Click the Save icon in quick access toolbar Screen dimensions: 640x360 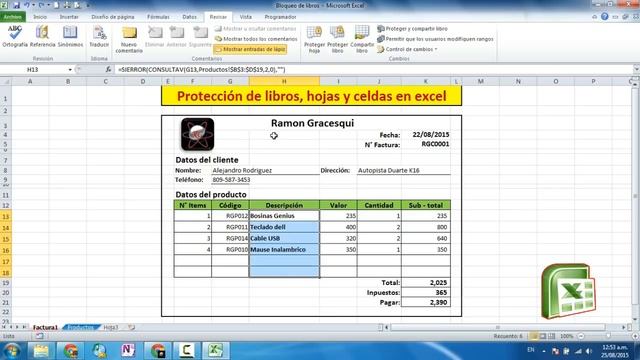(17, 5)
